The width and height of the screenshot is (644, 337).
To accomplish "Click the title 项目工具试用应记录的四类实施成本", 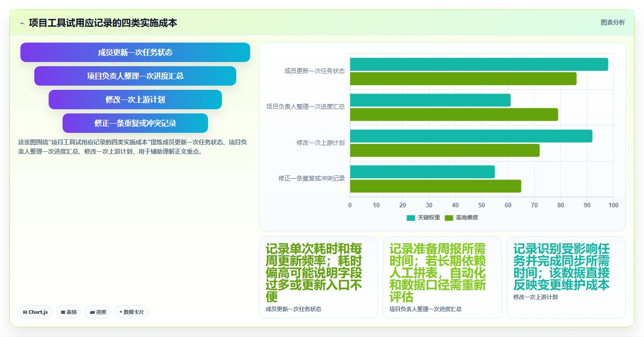I will point(103,23).
